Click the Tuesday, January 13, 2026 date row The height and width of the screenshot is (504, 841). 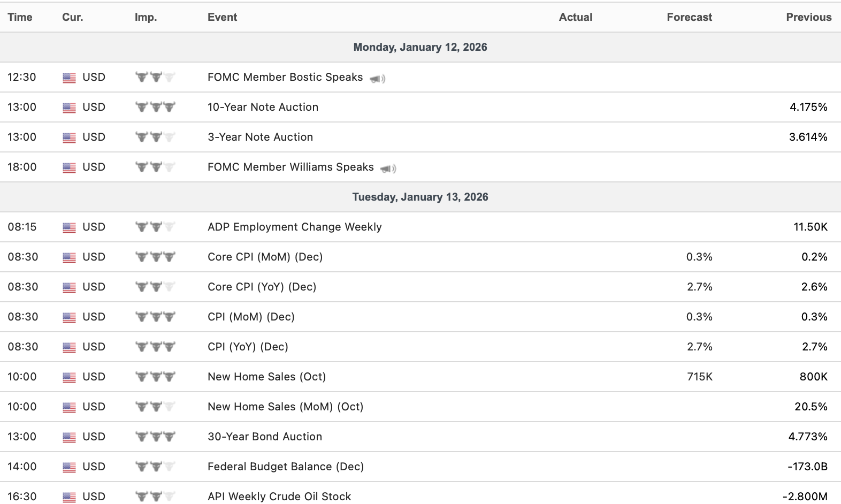[x=420, y=197]
